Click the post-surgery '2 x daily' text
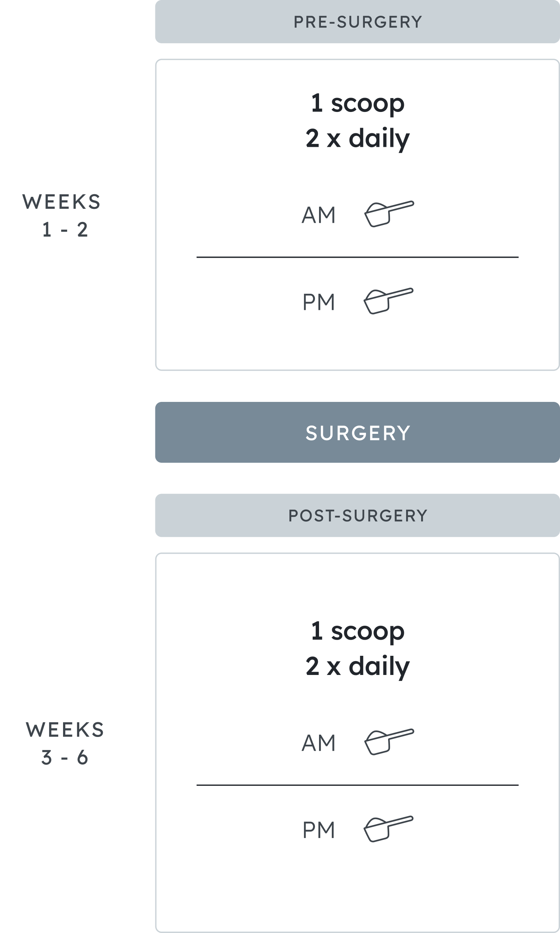This screenshot has height=933, width=560. [357, 666]
